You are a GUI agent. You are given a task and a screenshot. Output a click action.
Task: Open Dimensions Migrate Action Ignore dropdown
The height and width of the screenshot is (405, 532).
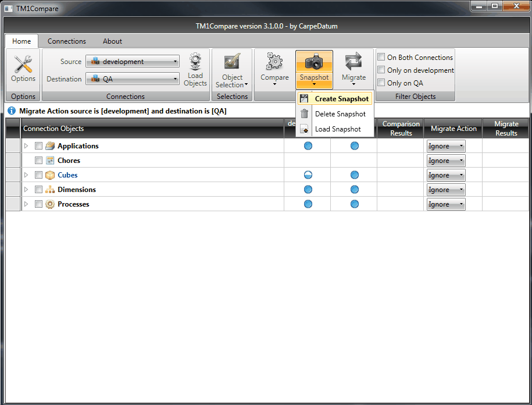[446, 190]
